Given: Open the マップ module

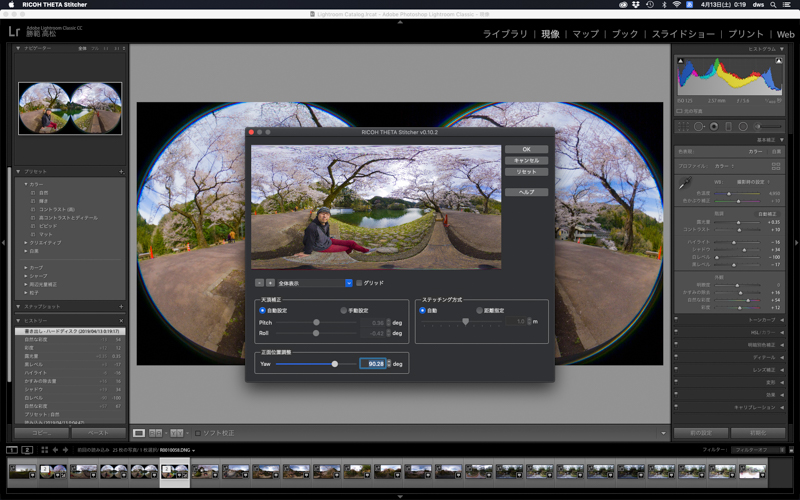Looking at the screenshot, I should [585, 33].
